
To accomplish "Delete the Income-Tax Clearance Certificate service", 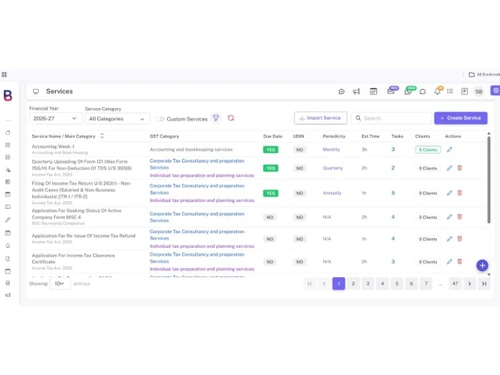I will tap(460, 262).
